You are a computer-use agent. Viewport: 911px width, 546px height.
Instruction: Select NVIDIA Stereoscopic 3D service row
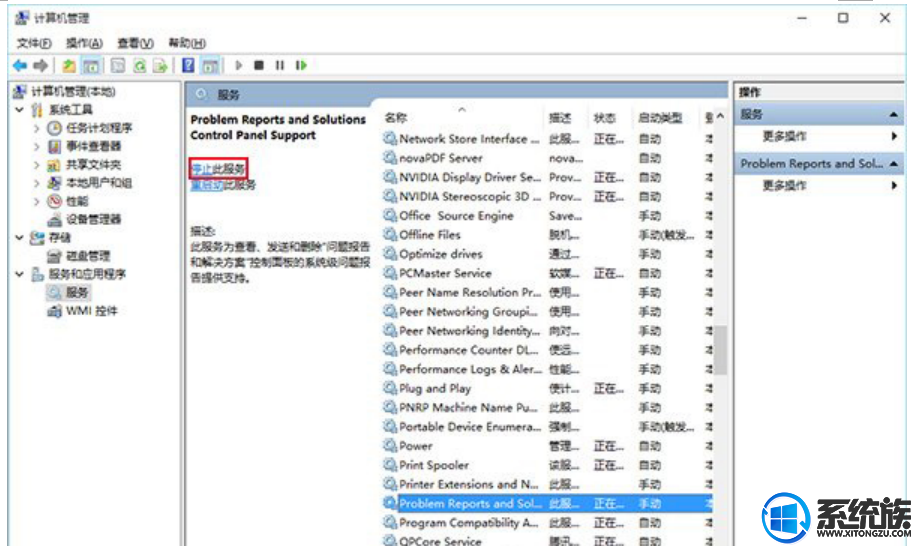click(x=547, y=196)
